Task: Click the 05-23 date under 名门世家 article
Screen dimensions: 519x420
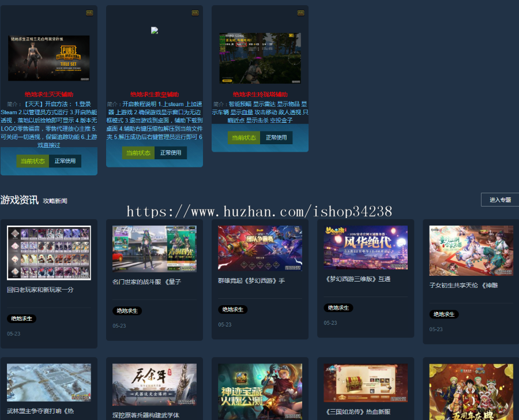Action: pos(119,326)
